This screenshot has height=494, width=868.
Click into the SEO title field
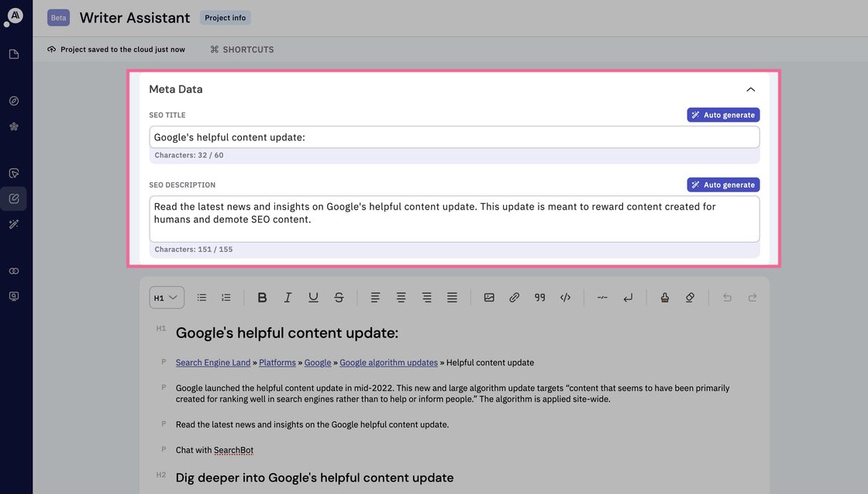pyautogui.click(x=454, y=136)
